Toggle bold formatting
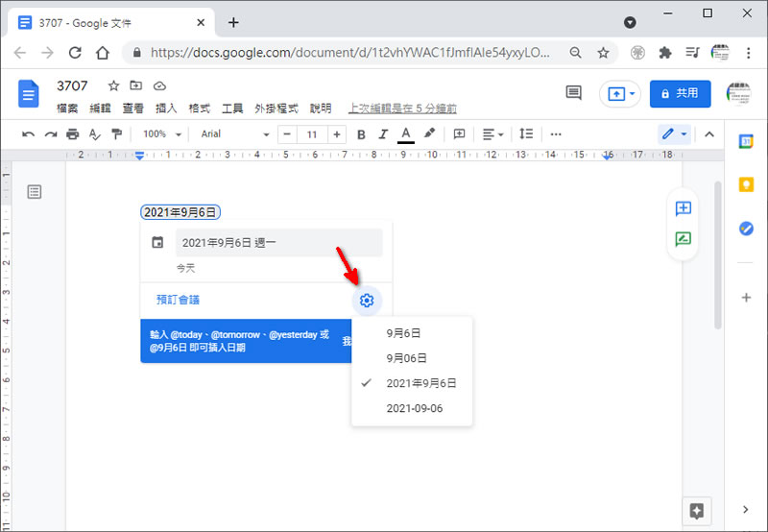768x532 pixels. [x=361, y=134]
